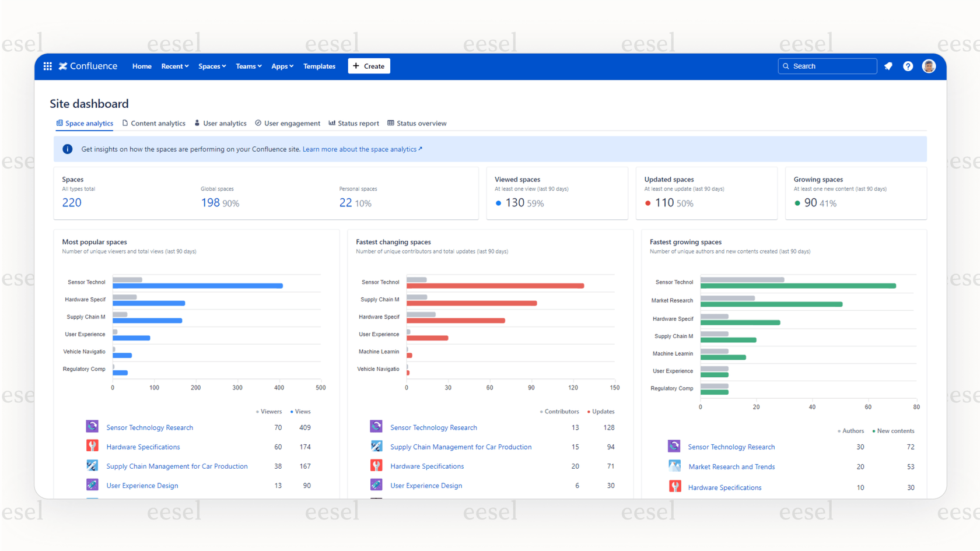Image resolution: width=980 pixels, height=551 pixels.
Task: Click the Create button
Action: pos(369,66)
